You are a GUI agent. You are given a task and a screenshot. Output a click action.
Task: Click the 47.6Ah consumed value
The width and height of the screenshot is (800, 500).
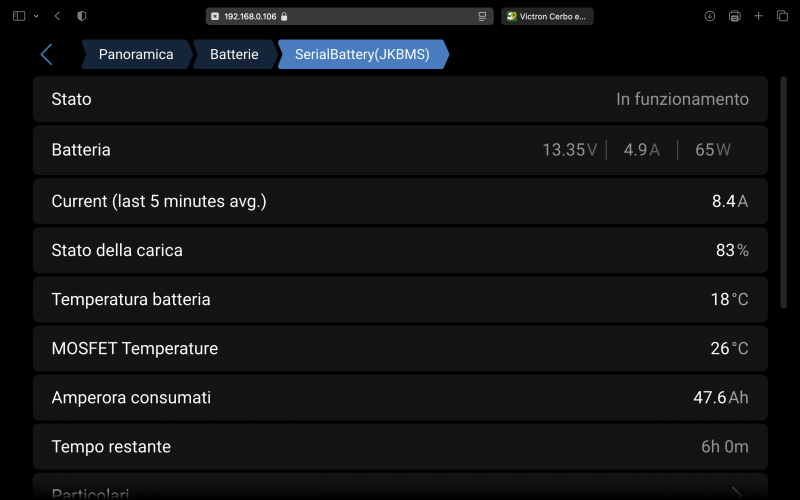tap(721, 397)
